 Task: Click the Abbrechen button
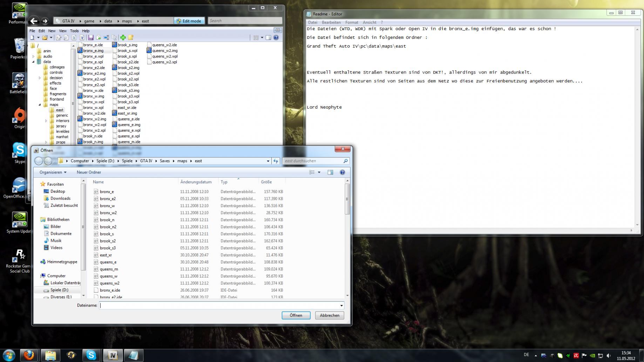coord(330,315)
